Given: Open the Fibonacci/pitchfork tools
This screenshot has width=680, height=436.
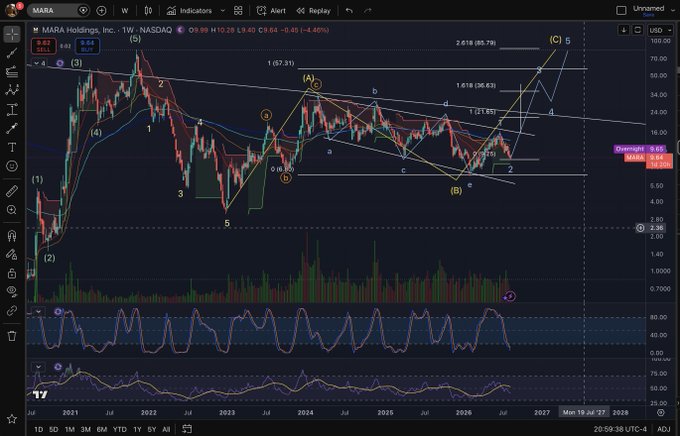Looking at the screenshot, I should point(12,72).
